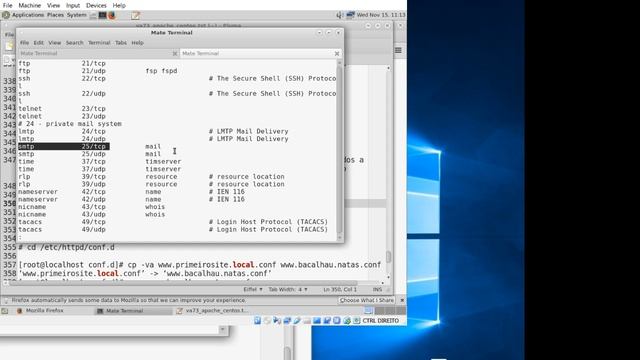Open the Mate Terminal Search menu
This screenshot has width=640, height=360.
(x=74, y=42)
